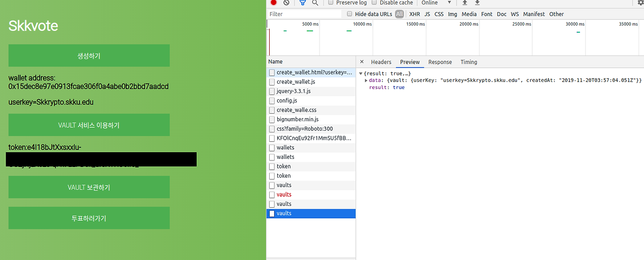Select the failed red vaults request
Image resolution: width=644 pixels, height=260 pixels.
(311, 194)
